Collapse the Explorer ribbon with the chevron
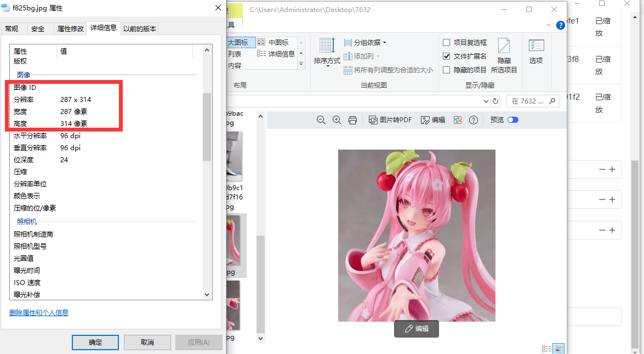Image resolution: width=644 pixels, height=354 pixels. [x=549, y=25]
